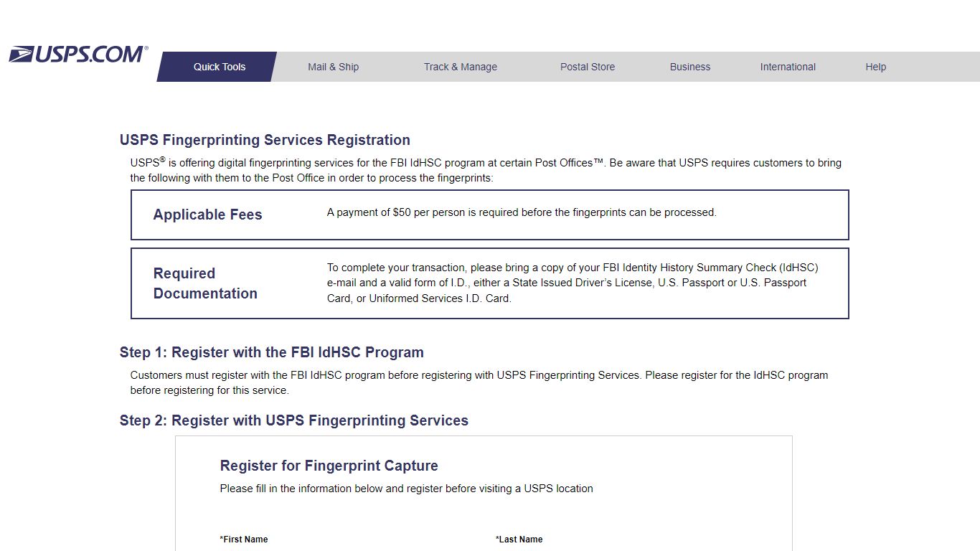Click the Register for Fingerprint Capture title
This screenshot has height=551, width=980.
tap(329, 466)
